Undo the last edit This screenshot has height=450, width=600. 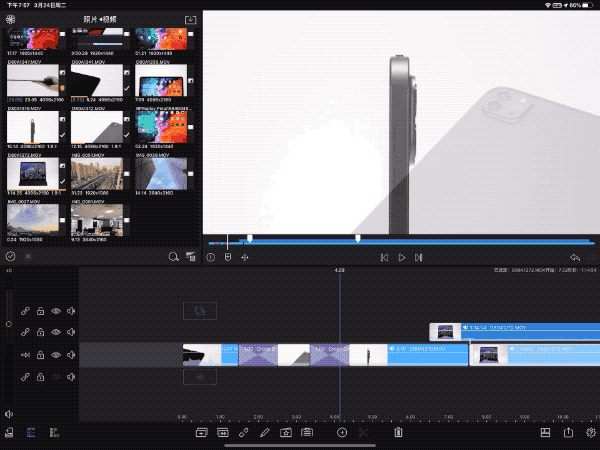pos(575,258)
